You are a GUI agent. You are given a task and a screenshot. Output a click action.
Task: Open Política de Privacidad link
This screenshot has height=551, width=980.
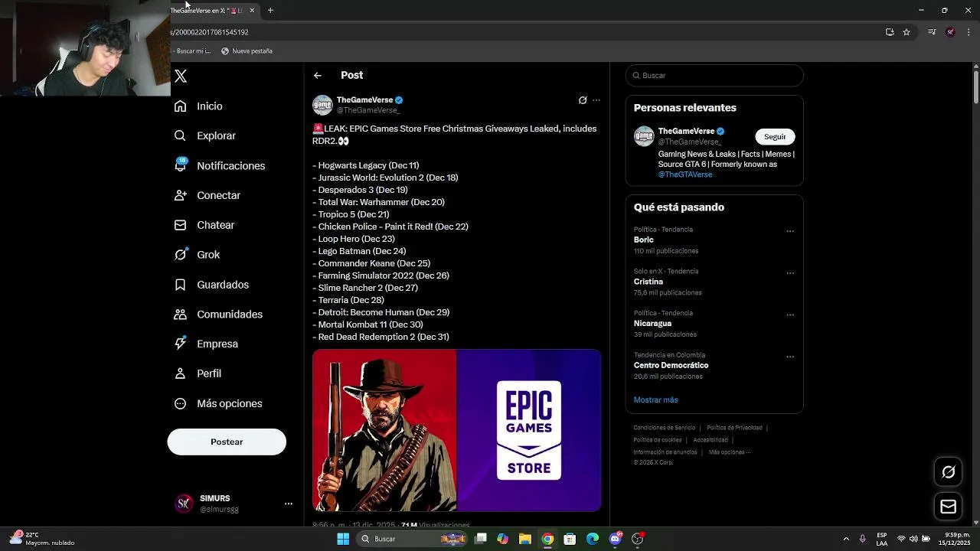[734, 428]
